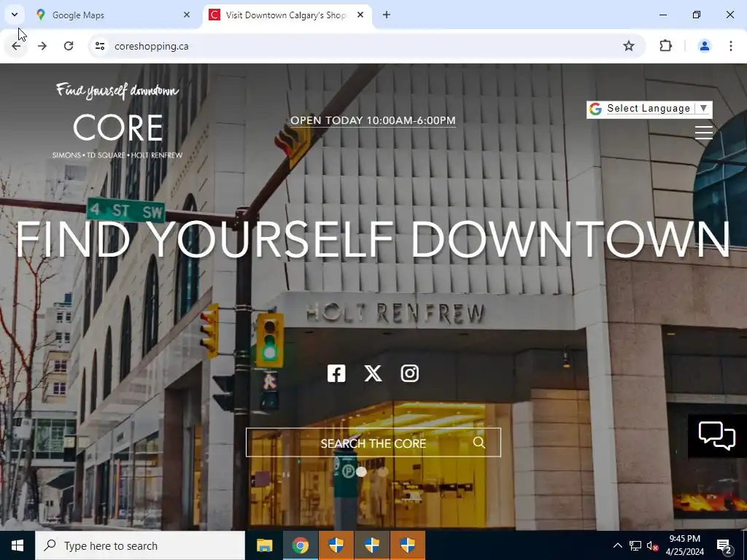Viewport: 747px width, 560px height.
Task: Go forward in browser history
Action: (x=42, y=46)
